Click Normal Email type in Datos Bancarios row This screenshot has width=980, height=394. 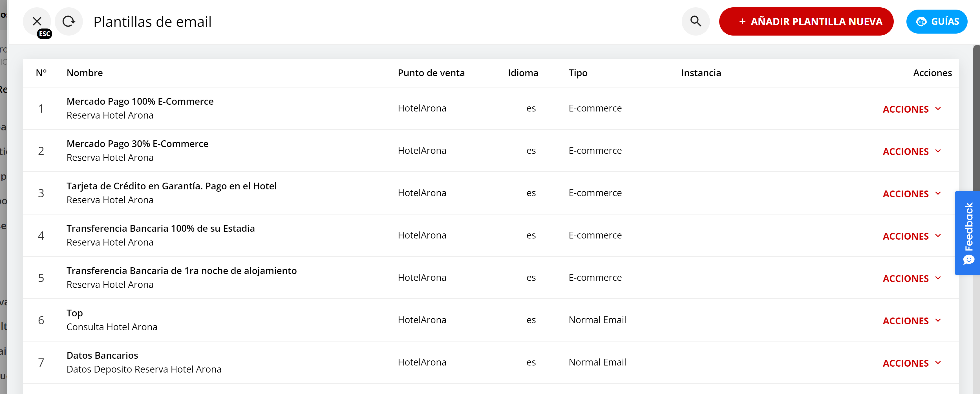[x=597, y=362]
